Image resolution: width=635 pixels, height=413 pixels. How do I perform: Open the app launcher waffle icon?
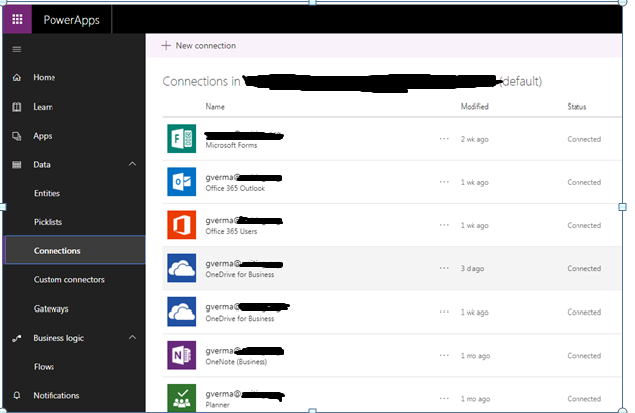coord(17,19)
